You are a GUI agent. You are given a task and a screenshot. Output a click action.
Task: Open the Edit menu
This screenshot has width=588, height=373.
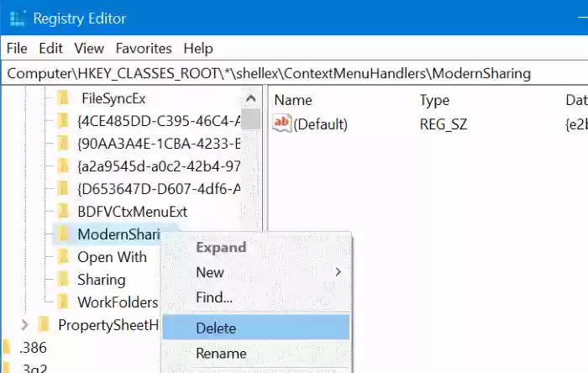tap(50, 49)
